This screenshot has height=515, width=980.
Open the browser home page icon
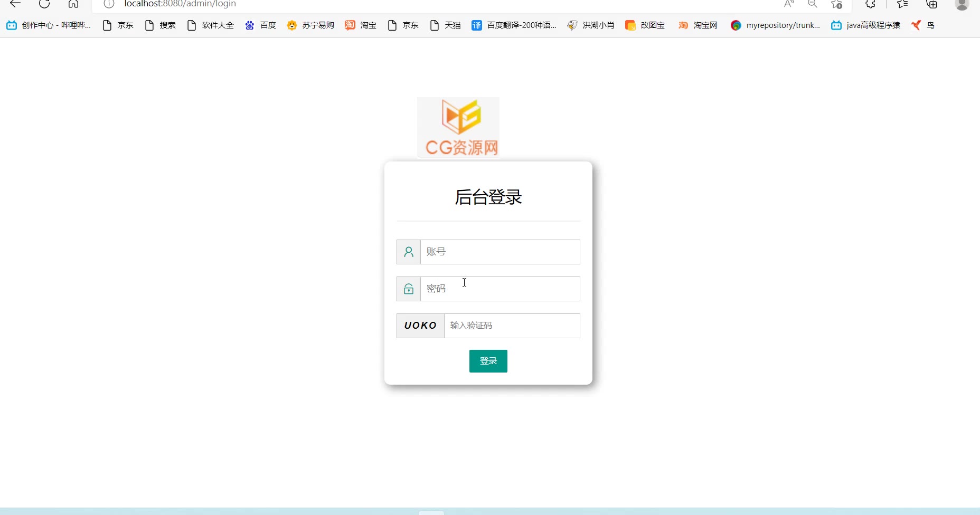point(73,4)
